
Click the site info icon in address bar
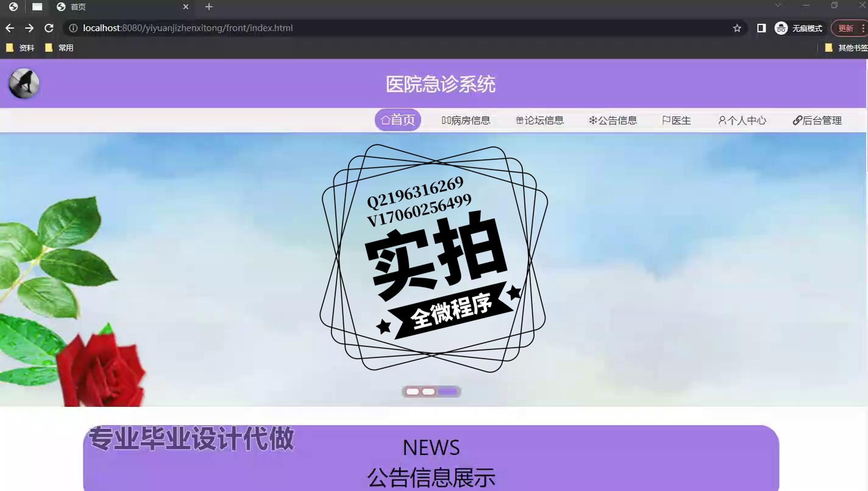pos(73,28)
